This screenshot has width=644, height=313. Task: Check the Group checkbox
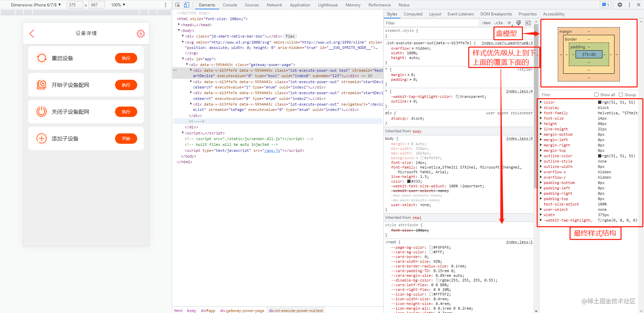(621, 95)
